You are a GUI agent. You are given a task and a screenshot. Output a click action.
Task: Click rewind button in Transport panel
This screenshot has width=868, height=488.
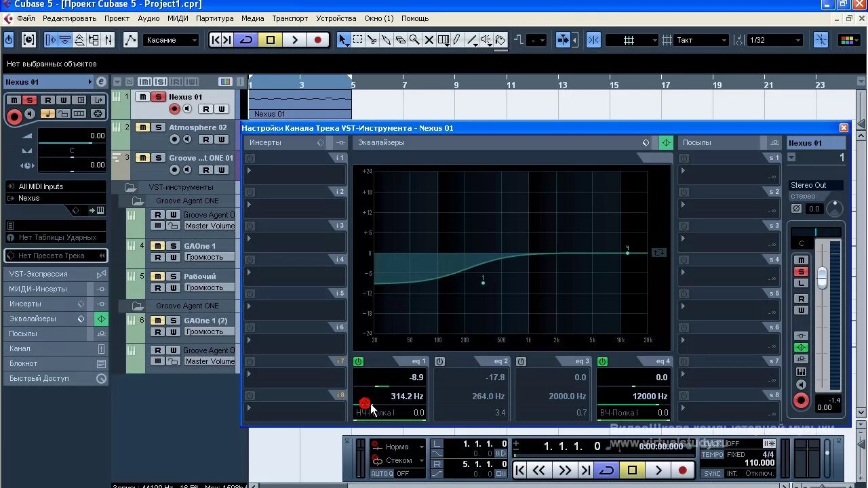[x=539, y=470]
